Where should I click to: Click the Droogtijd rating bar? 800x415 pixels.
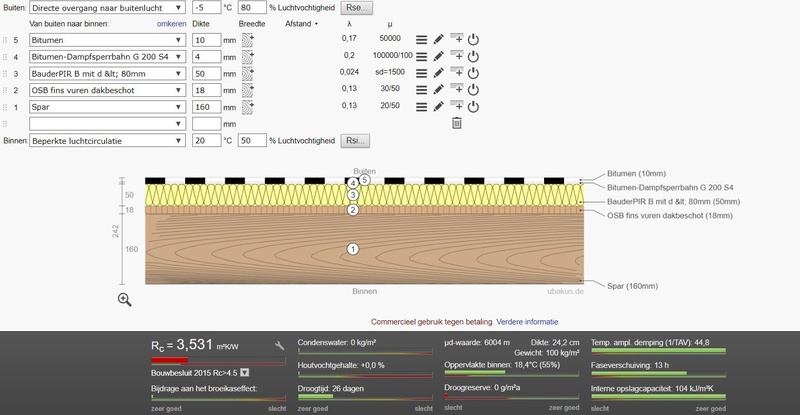[x=365, y=397]
